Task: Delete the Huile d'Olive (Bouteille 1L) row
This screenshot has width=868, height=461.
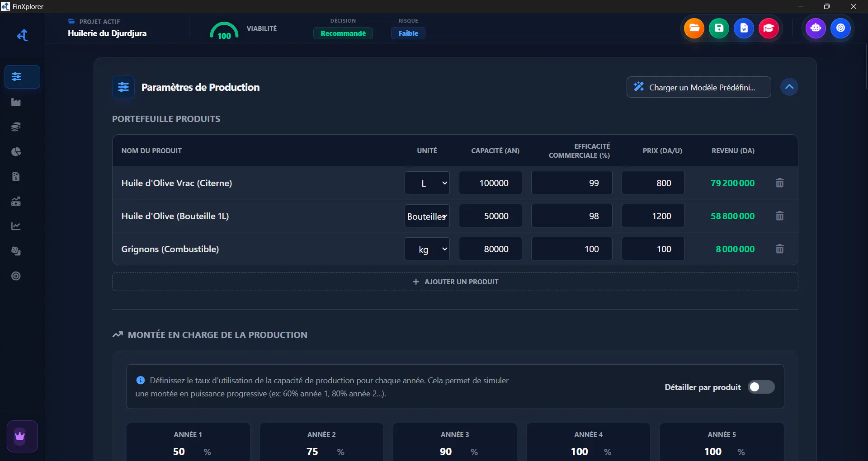Action: pyautogui.click(x=780, y=216)
